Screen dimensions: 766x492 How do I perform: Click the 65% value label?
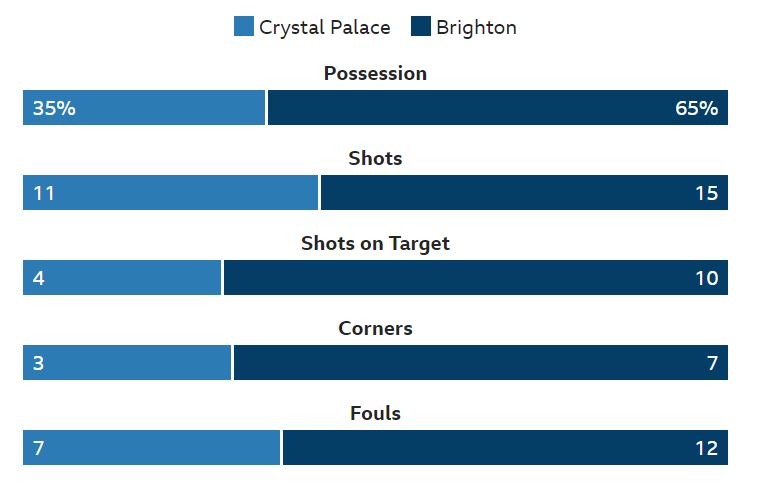[x=697, y=108]
